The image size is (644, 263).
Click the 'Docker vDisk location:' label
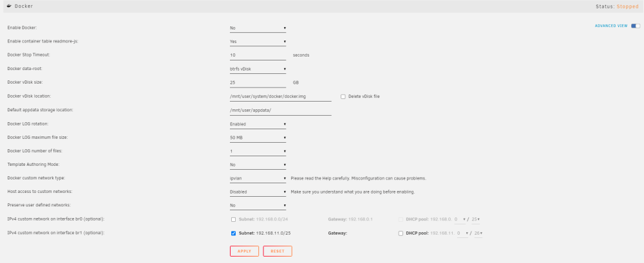[29, 96]
